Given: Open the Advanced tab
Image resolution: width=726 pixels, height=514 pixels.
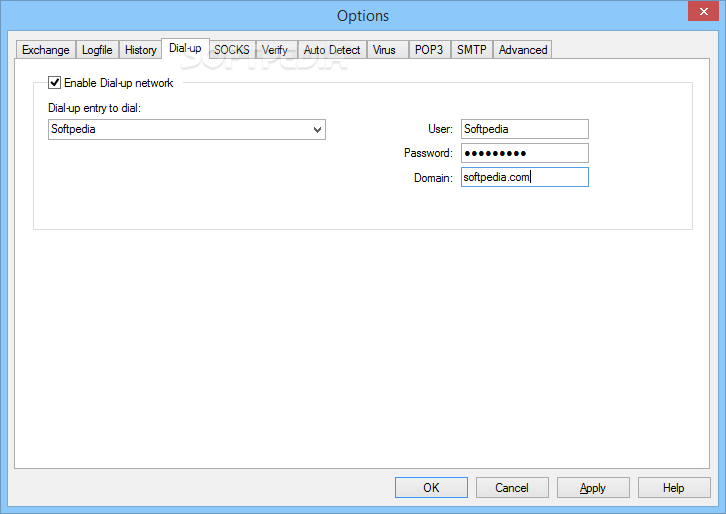Looking at the screenshot, I should pyautogui.click(x=523, y=50).
